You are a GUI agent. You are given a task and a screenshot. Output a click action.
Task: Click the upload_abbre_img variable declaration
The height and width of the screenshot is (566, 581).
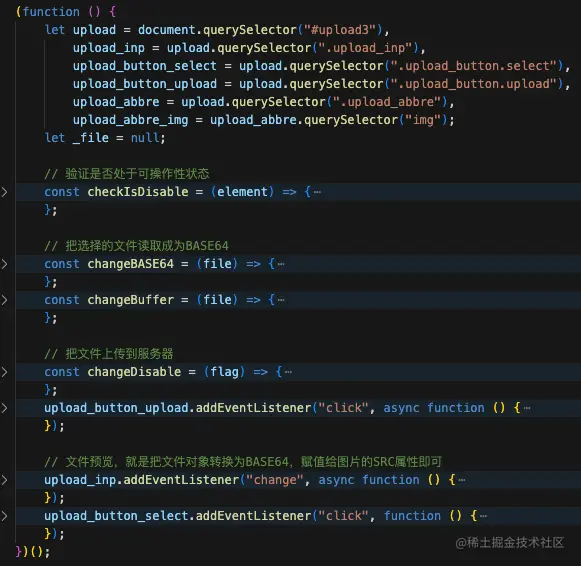click(130, 120)
